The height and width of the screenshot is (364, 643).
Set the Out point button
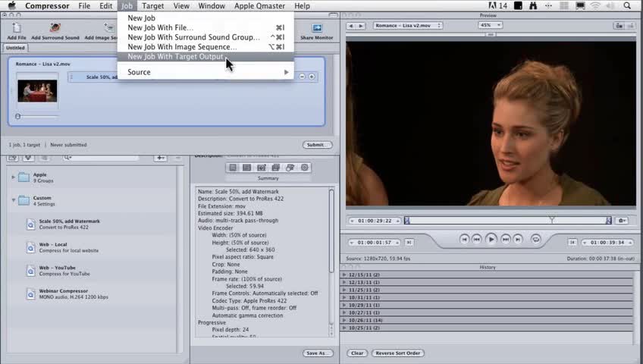coord(572,242)
